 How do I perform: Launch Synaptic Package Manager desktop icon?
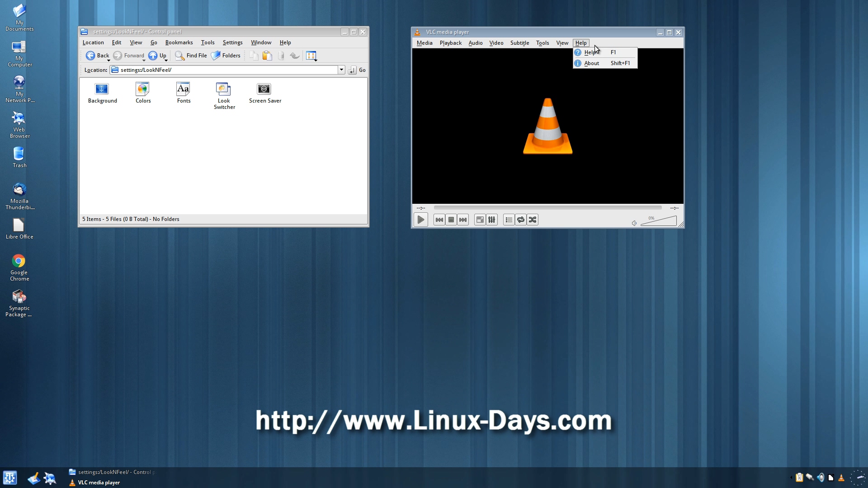[19, 304]
